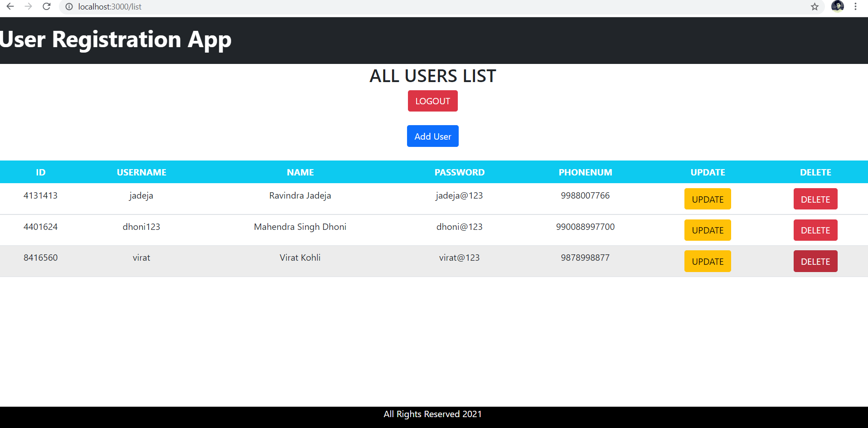The height and width of the screenshot is (428, 868).
Task: Go back using browser back arrow
Action: point(10,6)
